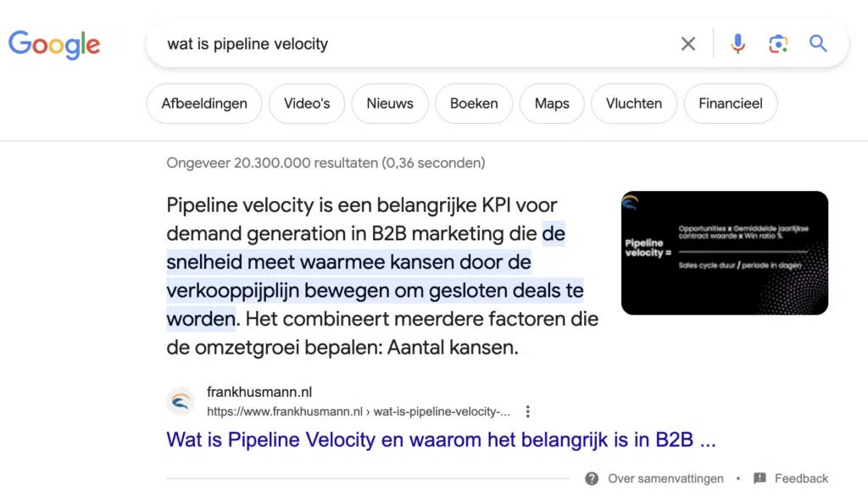Screen dimensions: 868x503
Task: Click inside the search input field
Action: 381,43
